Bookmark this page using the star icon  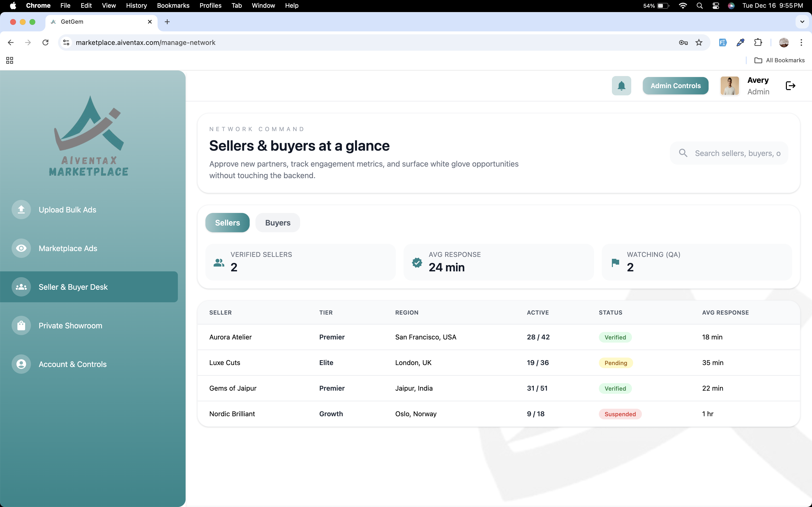coord(699,42)
